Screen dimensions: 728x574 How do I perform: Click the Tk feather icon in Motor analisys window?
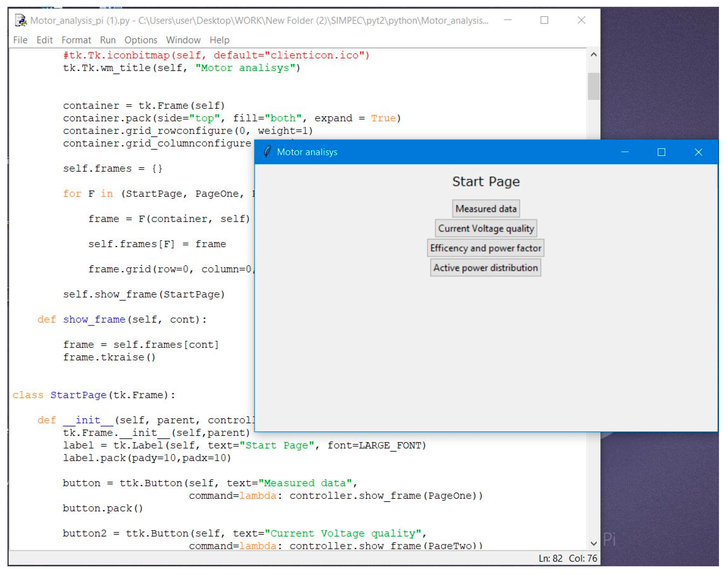pos(267,152)
